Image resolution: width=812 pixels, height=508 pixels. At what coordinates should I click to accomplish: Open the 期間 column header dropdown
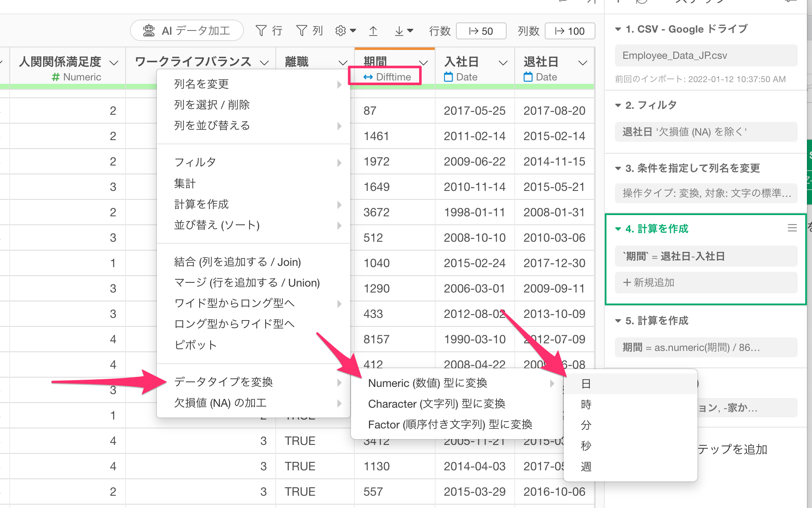coord(423,63)
